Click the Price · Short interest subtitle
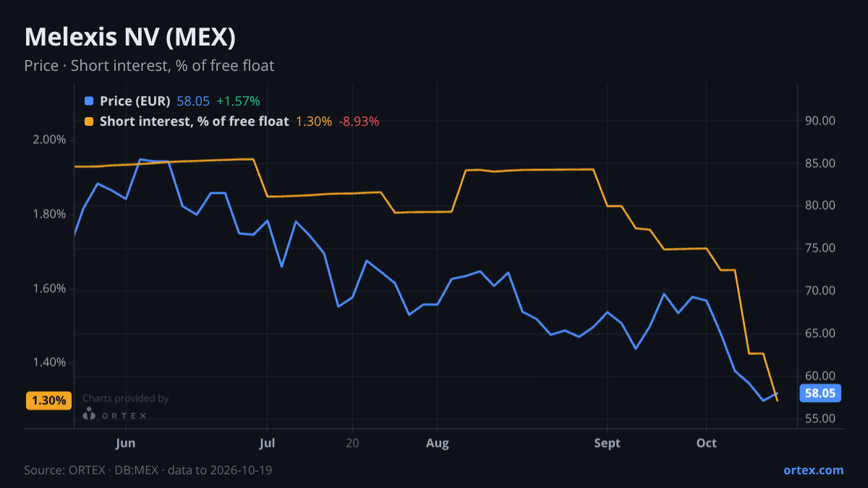 [x=149, y=66]
